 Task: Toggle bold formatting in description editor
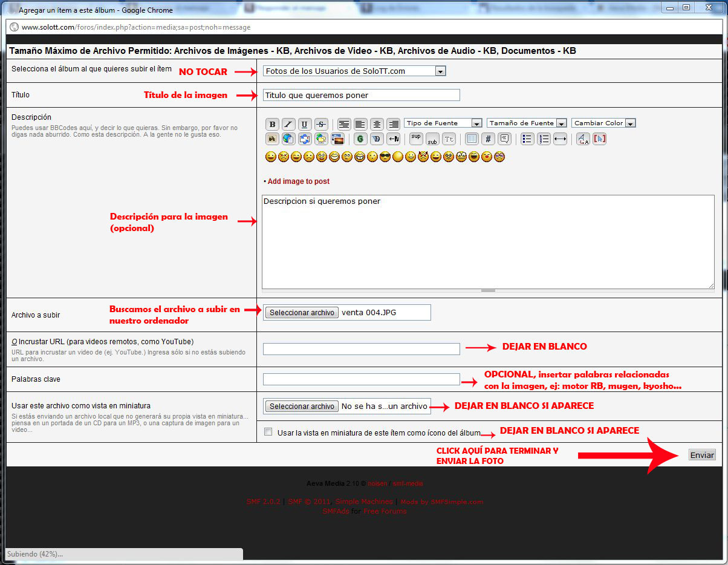[x=272, y=124]
